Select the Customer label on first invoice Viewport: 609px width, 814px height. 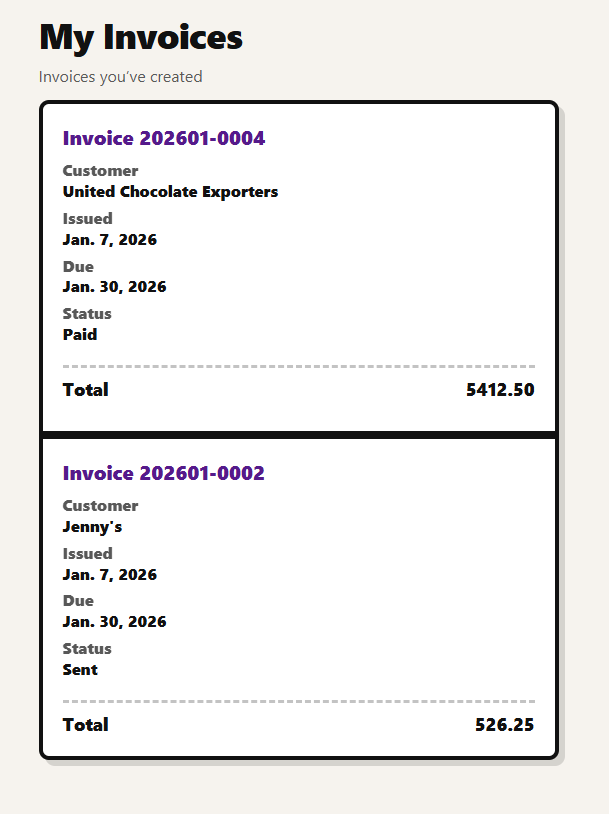[x=100, y=171]
